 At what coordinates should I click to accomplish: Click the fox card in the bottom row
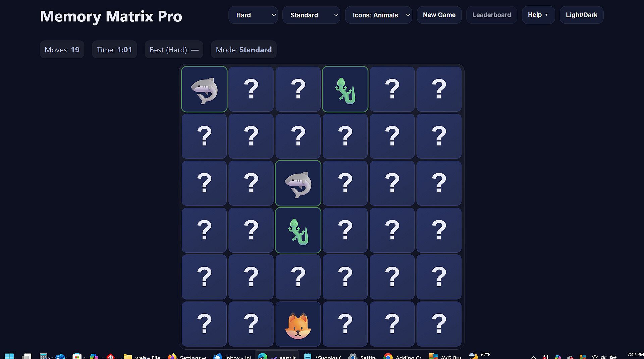tap(298, 324)
